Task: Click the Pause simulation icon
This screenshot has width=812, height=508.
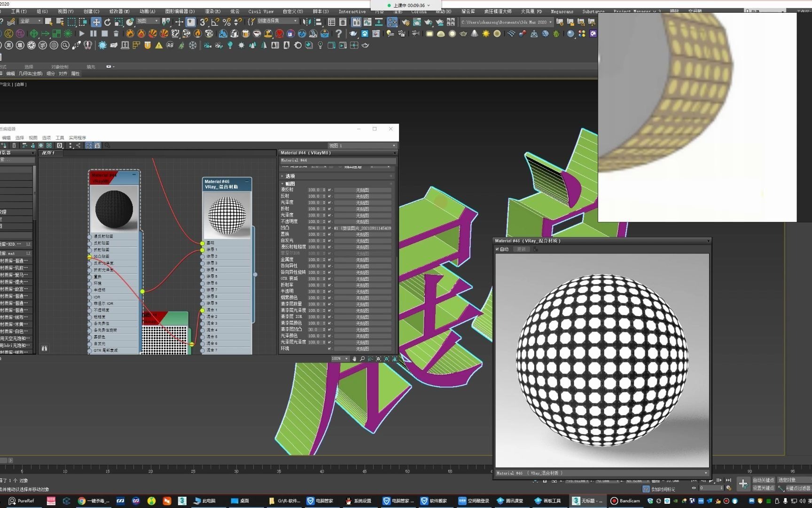Action: click(x=94, y=33)
